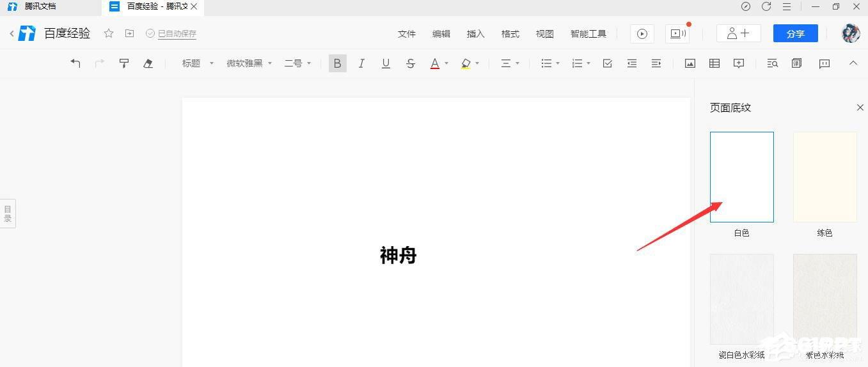Decrease the paragraph indent

pos(632,63)
